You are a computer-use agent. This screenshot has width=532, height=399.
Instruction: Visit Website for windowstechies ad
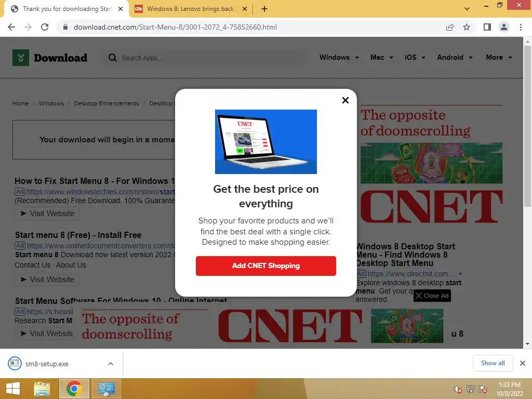click(47, 214)
